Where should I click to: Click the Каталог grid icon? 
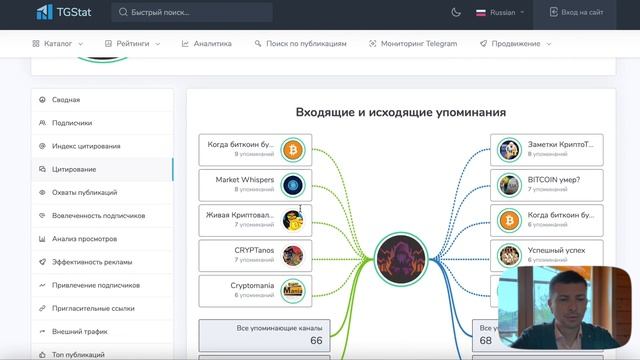click(36, 44)
